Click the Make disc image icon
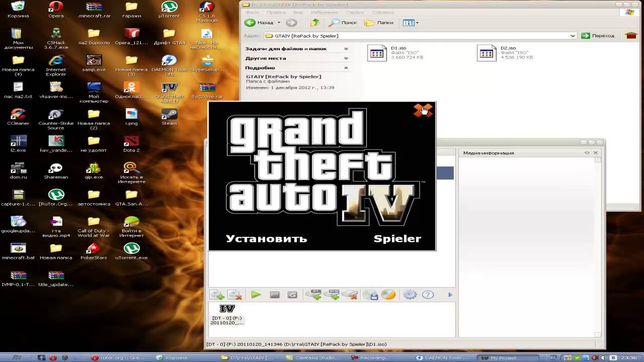Image resolution: width=644 pixels, height=362 pixels. [x=371, y=295]
